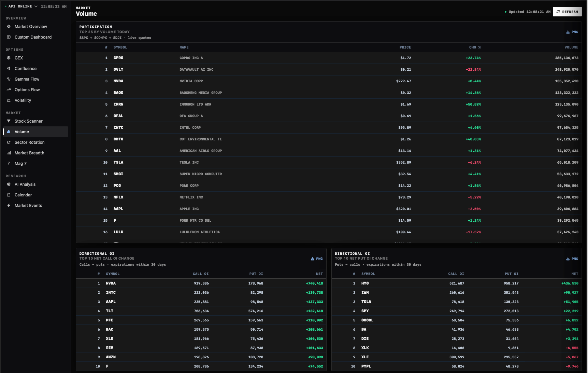Click XLF symbol in Net Put OI table

(x=365, y=357)
